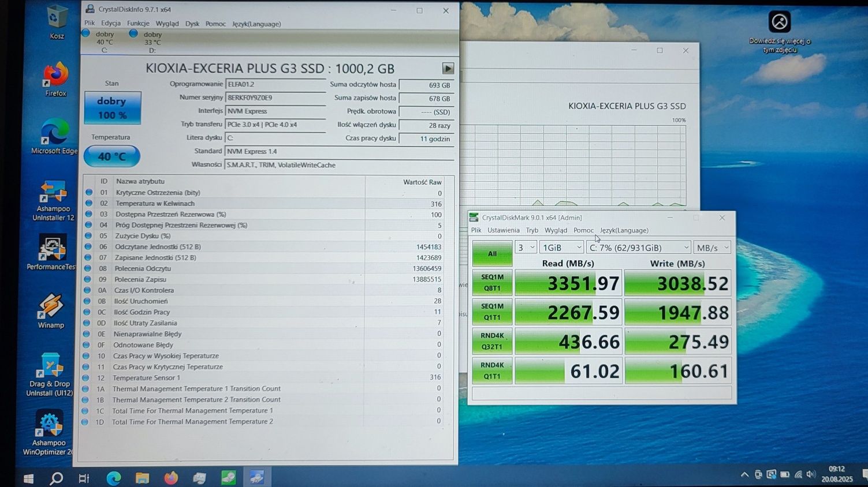Viewport: 868px width, 487px height.
Task: Select the 'Temperature Sensor 1' attribute row
Action: tap(263, 377)
